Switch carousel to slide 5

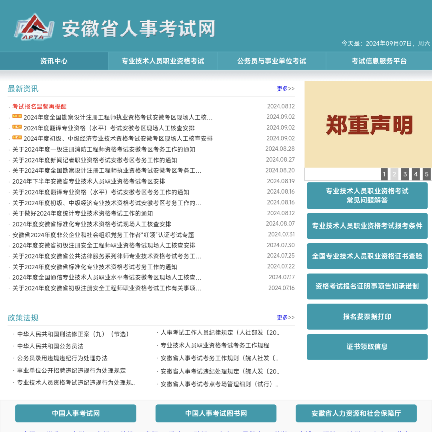[x=426, y=174]
